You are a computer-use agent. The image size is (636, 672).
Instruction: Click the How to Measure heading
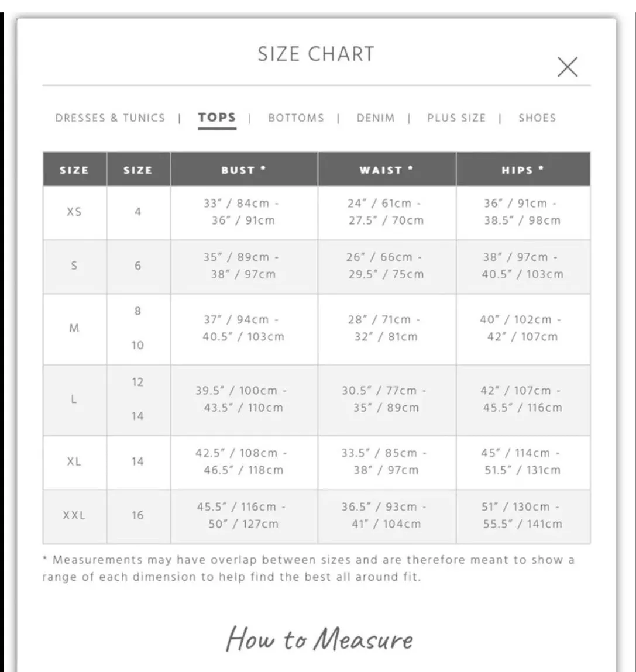pos(319,639)
